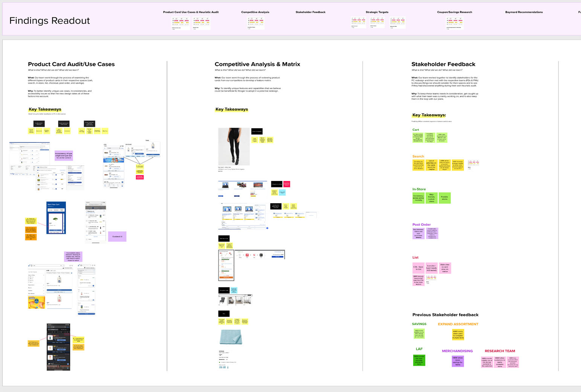Select 'Key Takeaways' under Product Card Audit
This screenshot has height=392, width=581.
tap(45, 109)
